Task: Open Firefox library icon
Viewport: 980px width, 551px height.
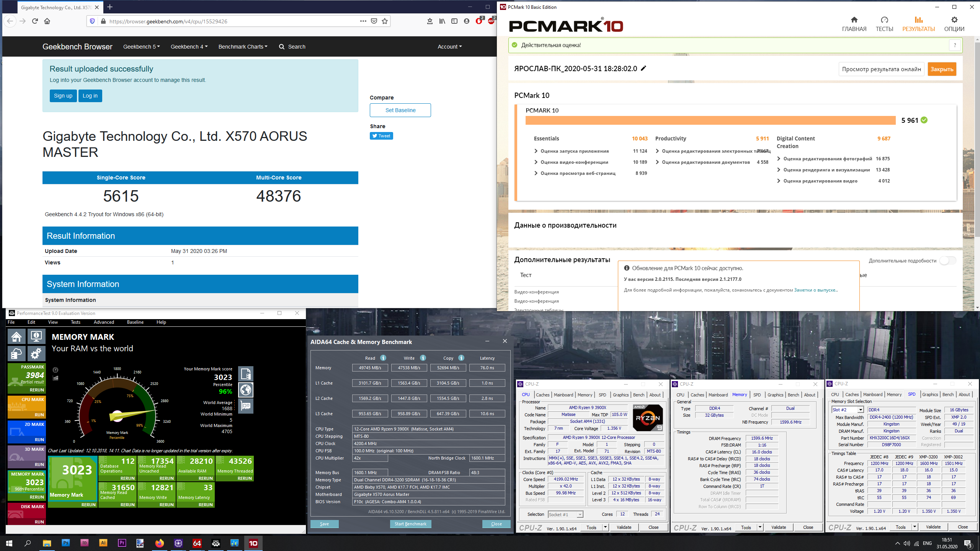Action: [442, 21]
